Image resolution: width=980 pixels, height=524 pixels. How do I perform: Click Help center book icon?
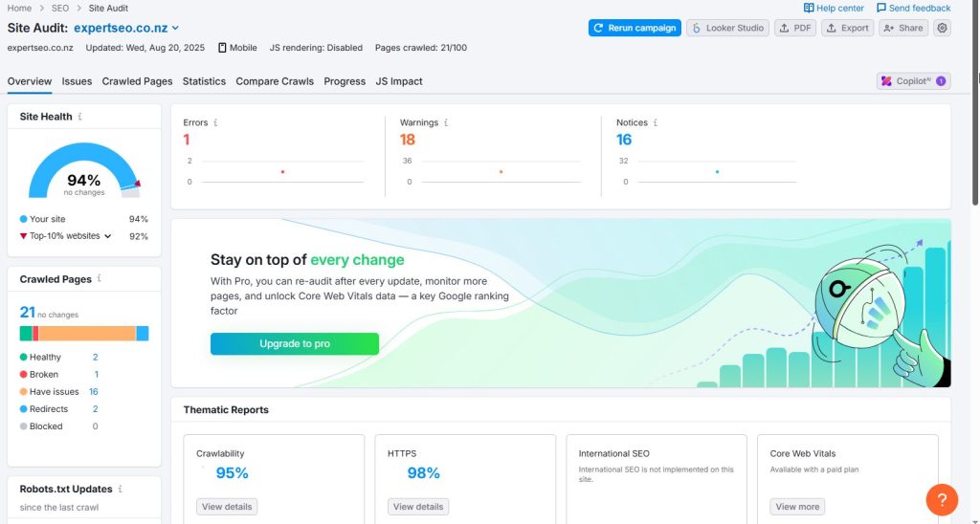point(809,8)
